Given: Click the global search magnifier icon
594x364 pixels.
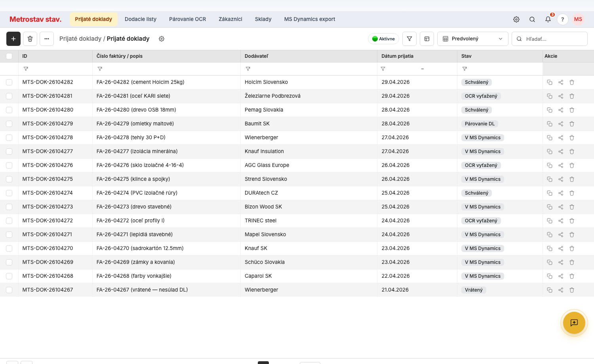Looking at the screenshot, I should [x=532, y=19].
